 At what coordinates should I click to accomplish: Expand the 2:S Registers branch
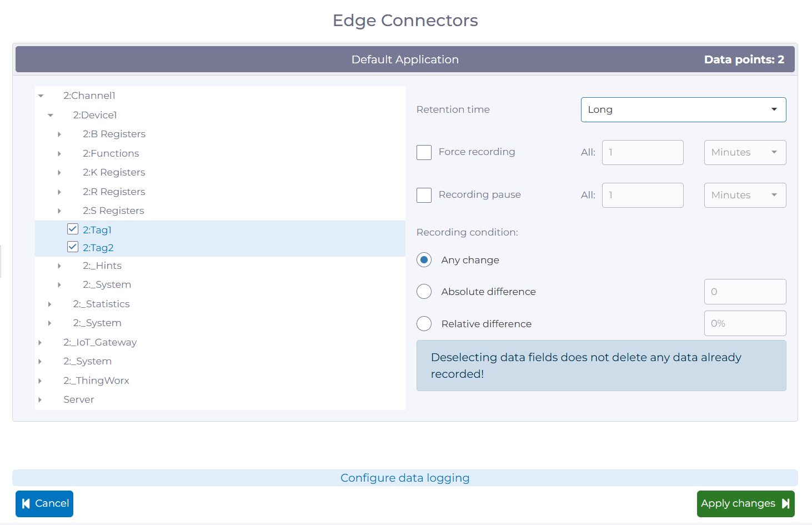(x=59, y=211)
